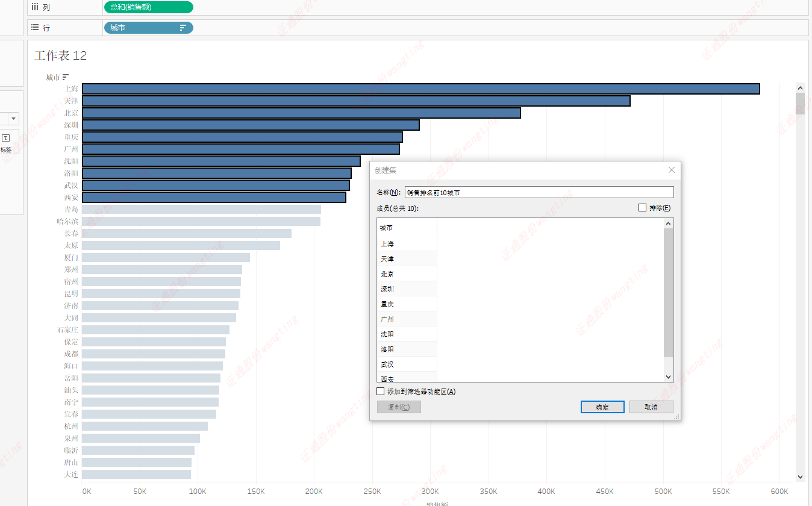Click the 天津 bar in the chart
812x506 pixels.
tap(356, 101)
